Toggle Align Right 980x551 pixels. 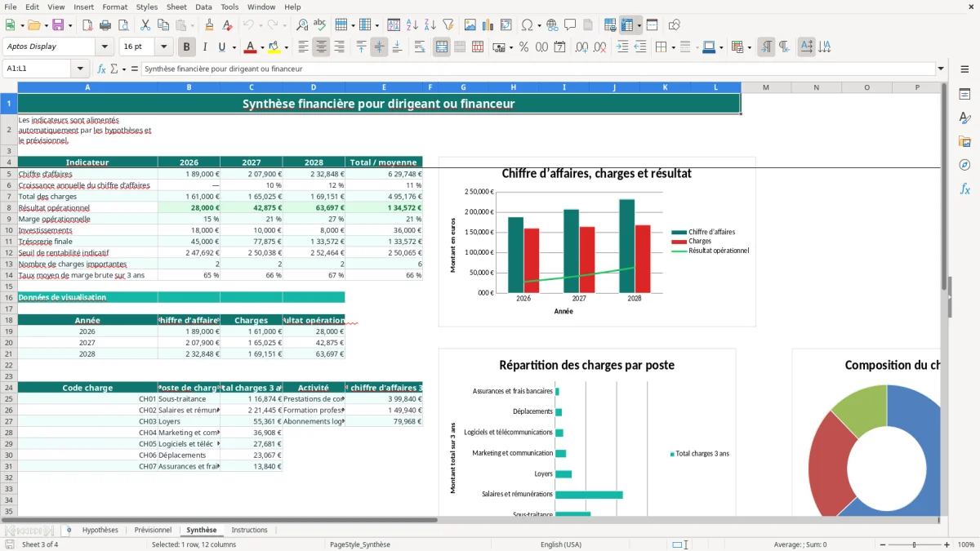[x=340, y=47]
